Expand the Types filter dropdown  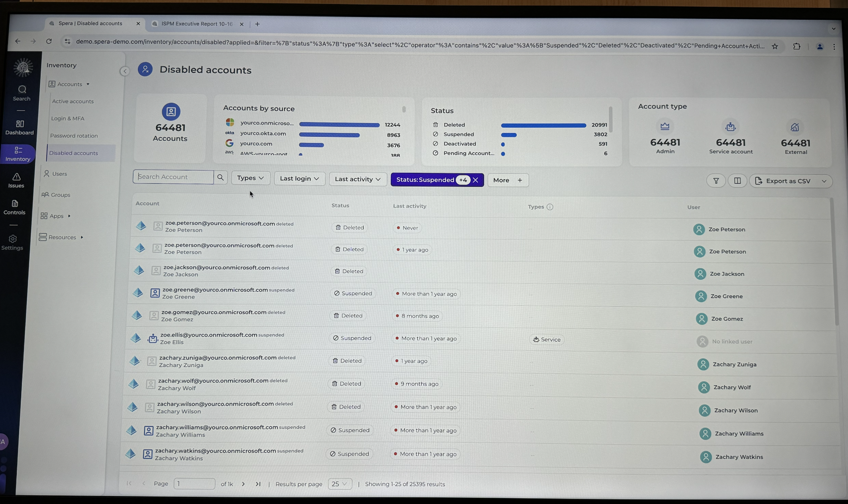[x=250, y=178]
